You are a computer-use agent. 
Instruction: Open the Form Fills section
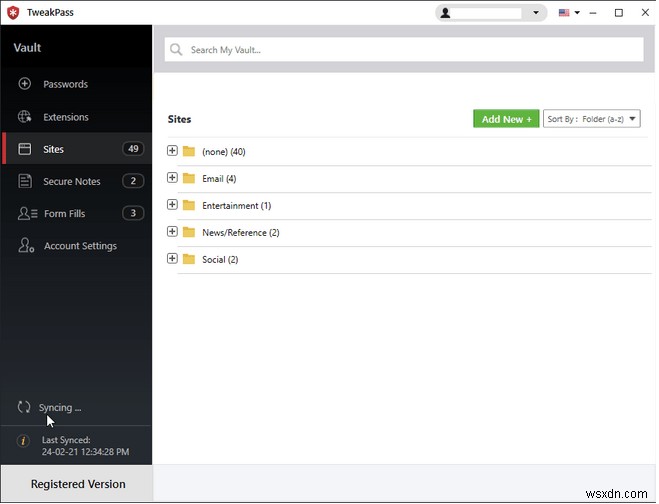click(76, 214)
